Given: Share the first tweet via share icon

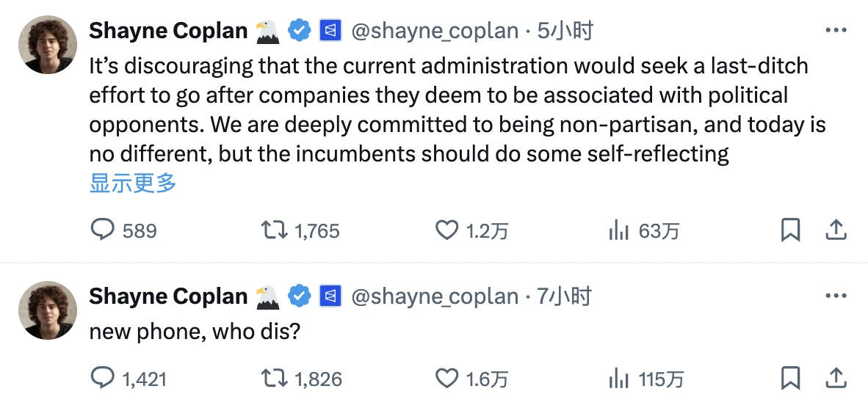Looking at the screenshot, I should (836, 230).
